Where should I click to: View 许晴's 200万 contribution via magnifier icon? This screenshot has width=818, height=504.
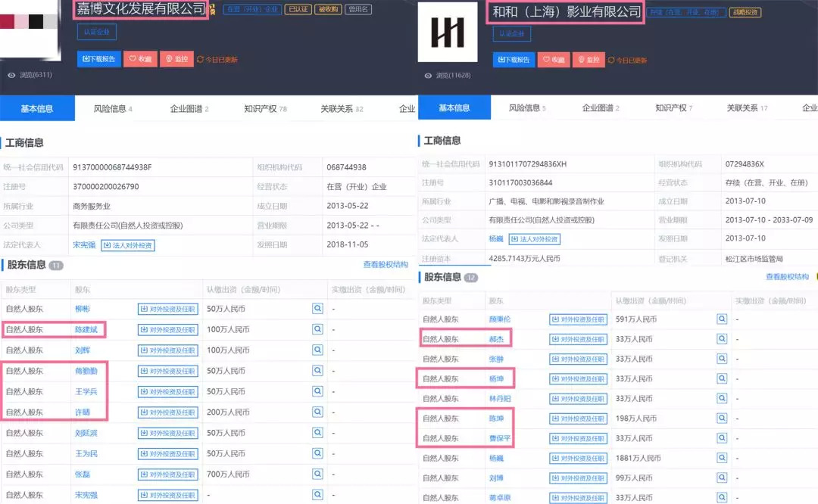[317, 412]
